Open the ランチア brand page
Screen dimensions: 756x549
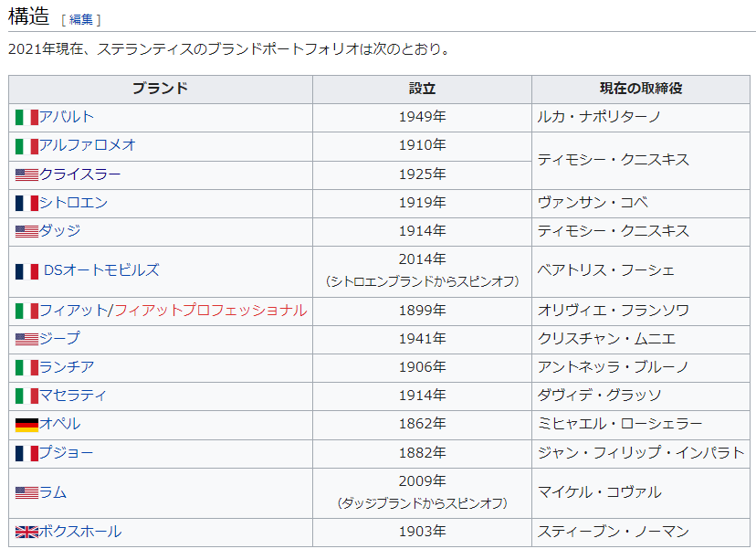[66, 367]
